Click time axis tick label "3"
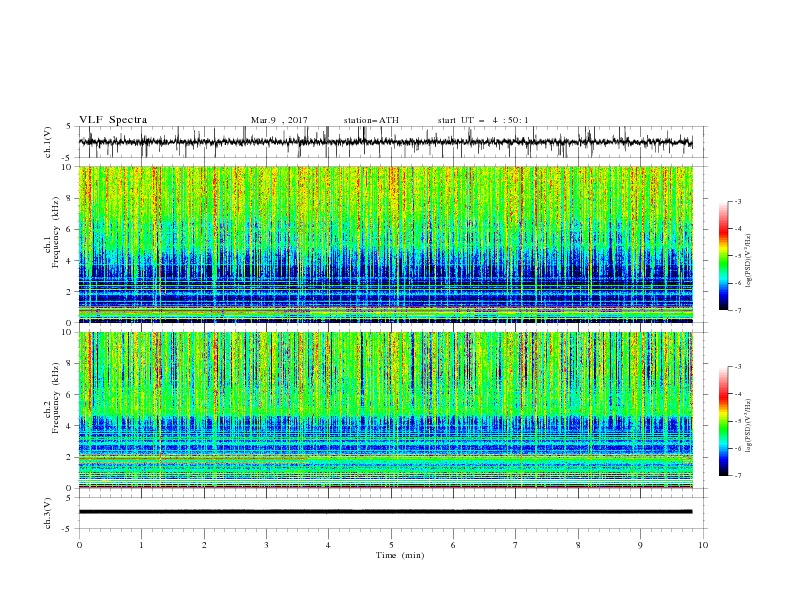 coord(266,545)
